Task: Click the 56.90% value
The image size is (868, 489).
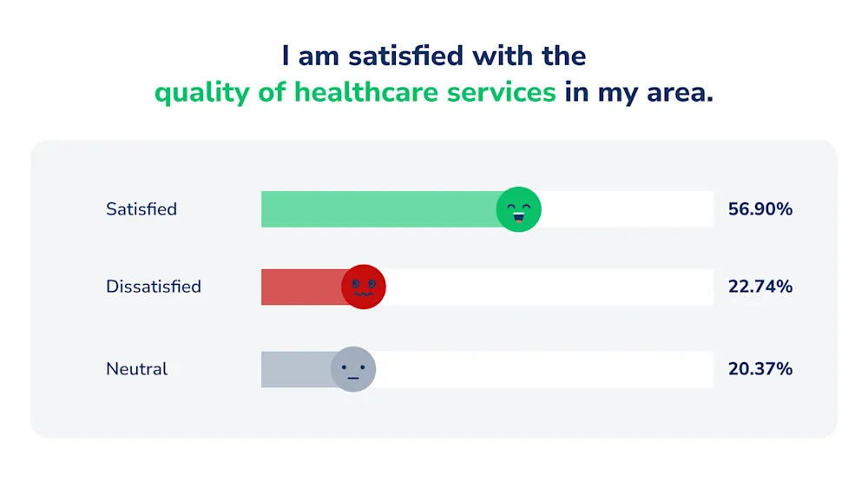Action: tap(760, 209)
